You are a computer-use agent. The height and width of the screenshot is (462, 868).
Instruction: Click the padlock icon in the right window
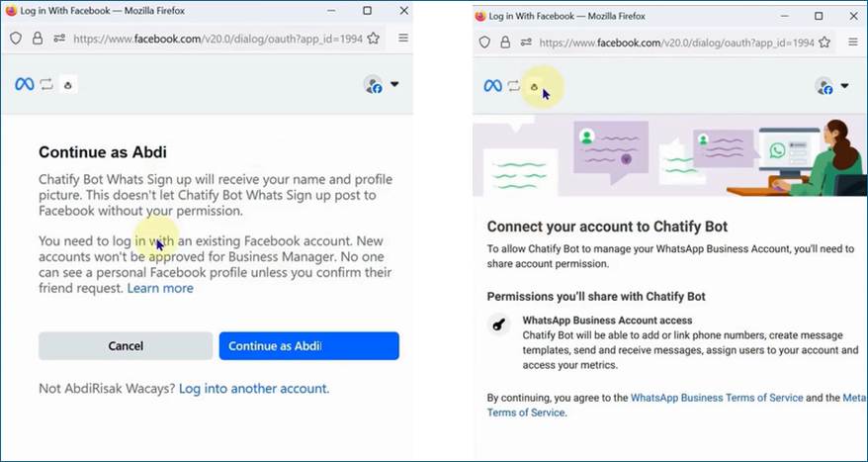point(506,43)
